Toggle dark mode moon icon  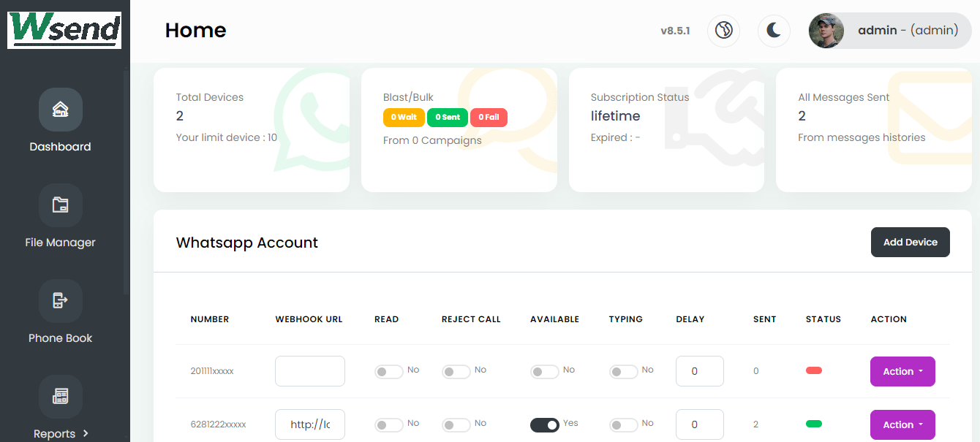point(774,31)
